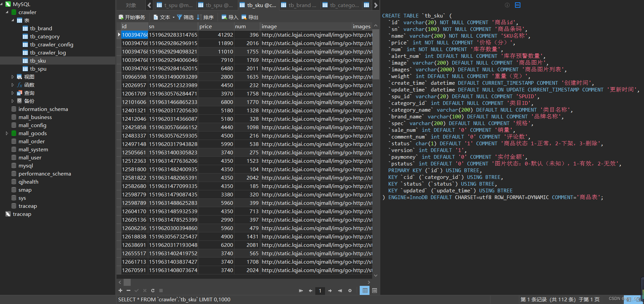Expand the 视图 (views) node

pos(12,77)
